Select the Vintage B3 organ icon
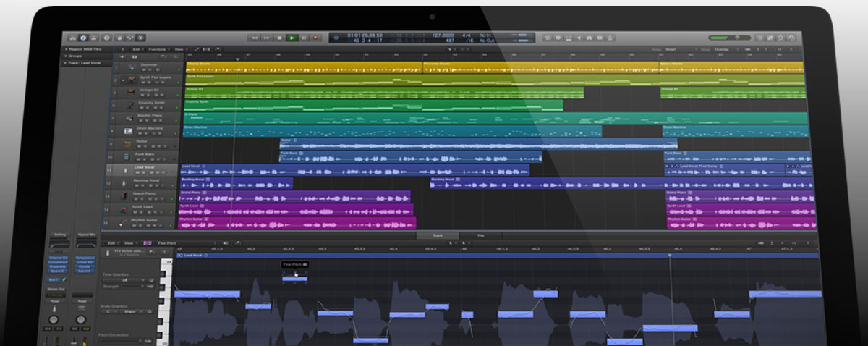 131,91
